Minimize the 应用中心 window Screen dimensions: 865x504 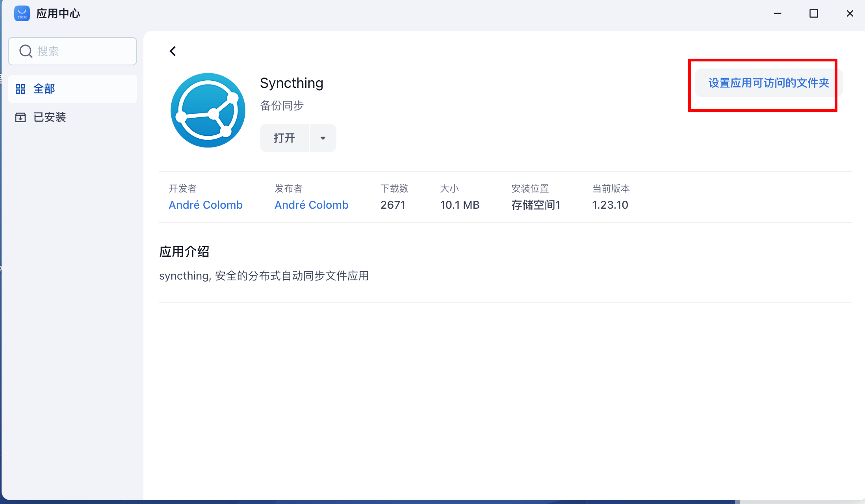778,13
